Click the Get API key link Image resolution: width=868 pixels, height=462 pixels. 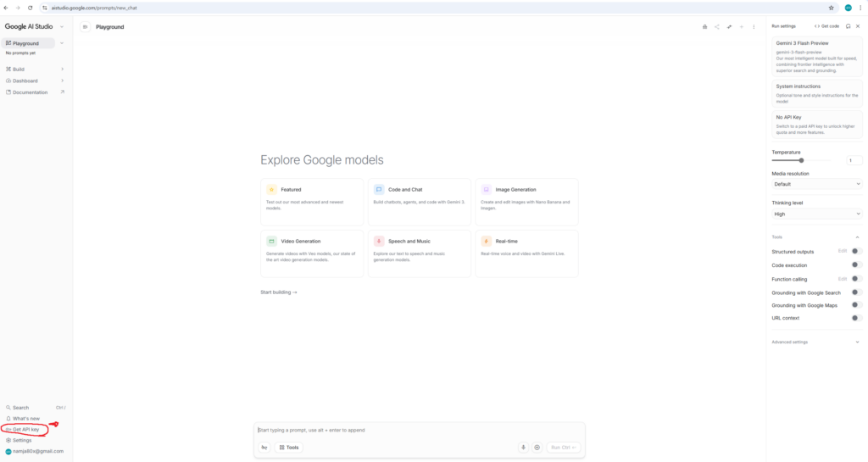[25, 430]
